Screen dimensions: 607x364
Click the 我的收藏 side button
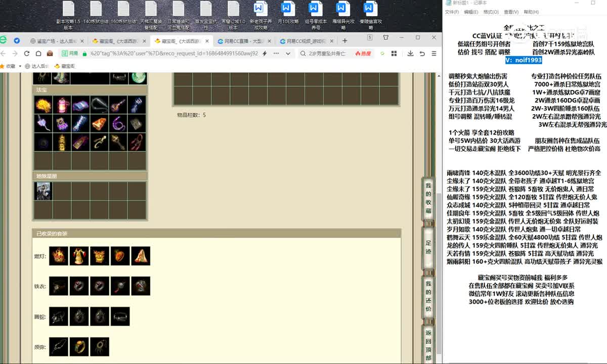pos(428,198)
